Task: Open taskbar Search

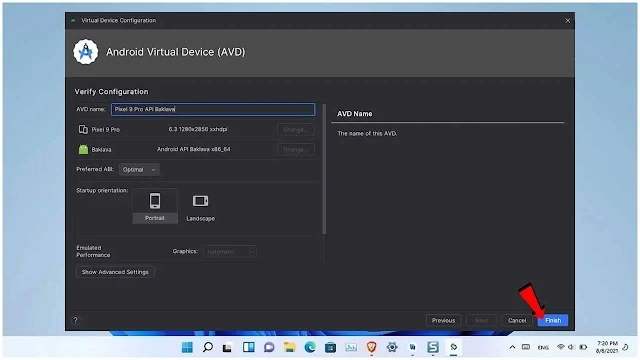Action: [208, 347]
